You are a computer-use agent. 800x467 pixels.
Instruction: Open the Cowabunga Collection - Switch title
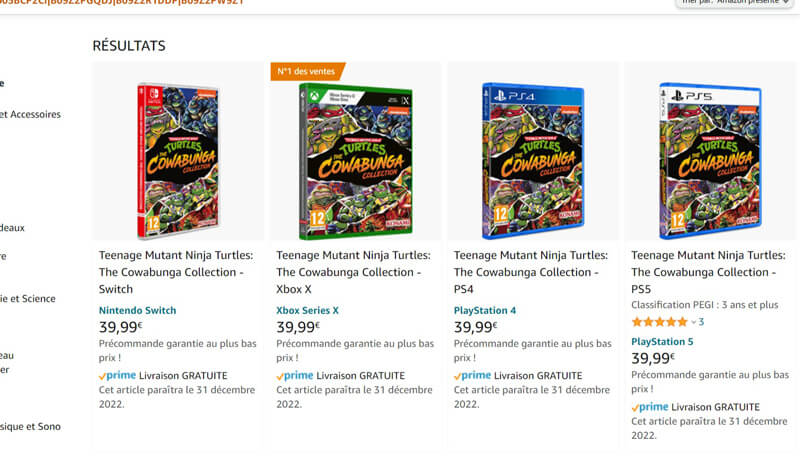pos(175,272)
